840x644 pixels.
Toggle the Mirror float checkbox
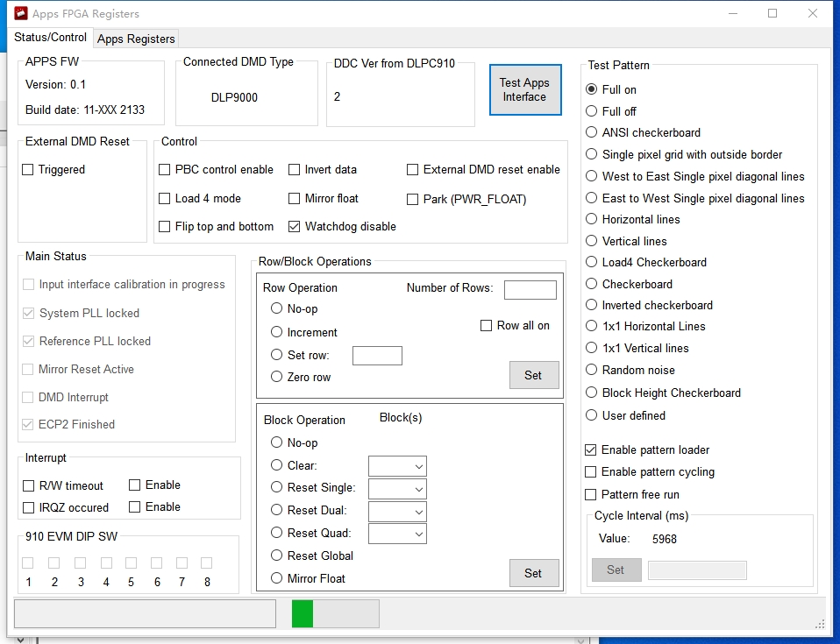(294, 198)
